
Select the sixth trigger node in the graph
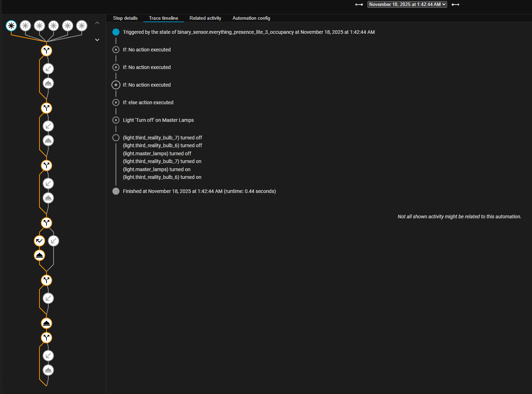tap(82, 26)
